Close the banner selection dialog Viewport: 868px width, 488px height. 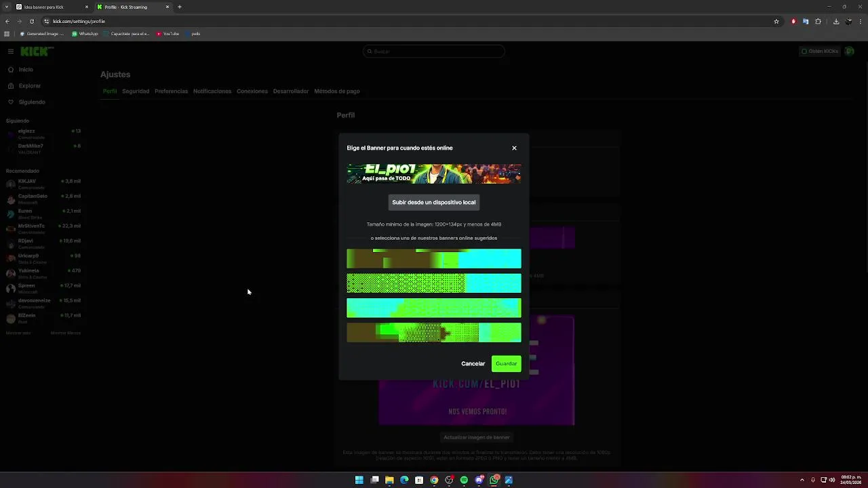pyautogui.click(x=514, y=148)
